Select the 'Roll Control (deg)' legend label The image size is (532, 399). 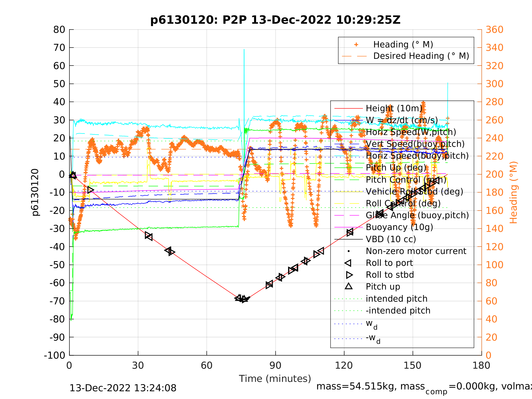point(403,203)
